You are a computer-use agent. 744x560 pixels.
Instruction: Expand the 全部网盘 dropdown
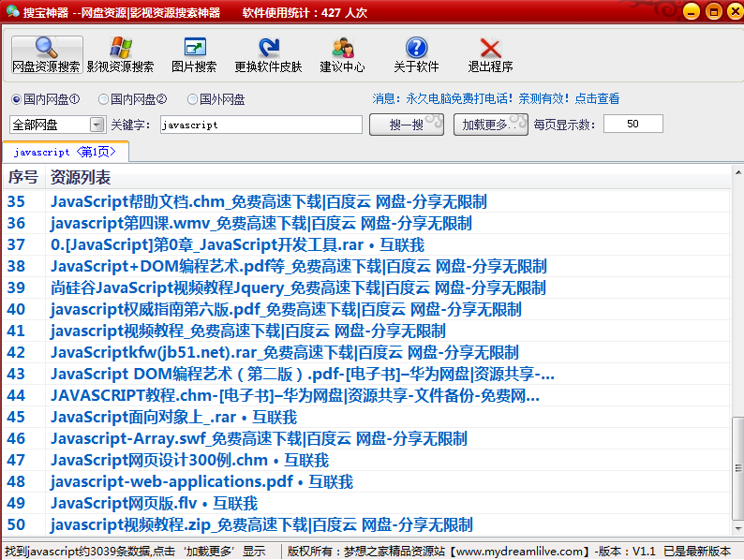point(97,125)
